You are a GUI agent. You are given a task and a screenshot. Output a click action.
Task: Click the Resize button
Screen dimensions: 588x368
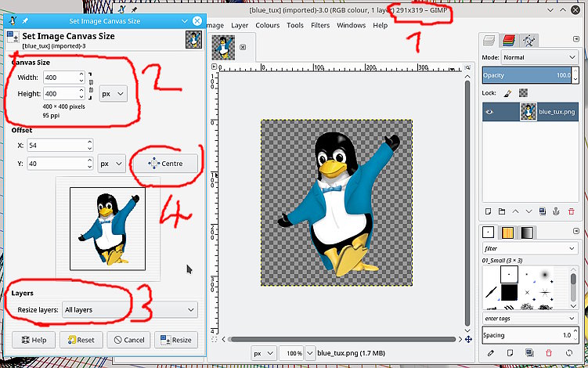(x=176, y=340)
